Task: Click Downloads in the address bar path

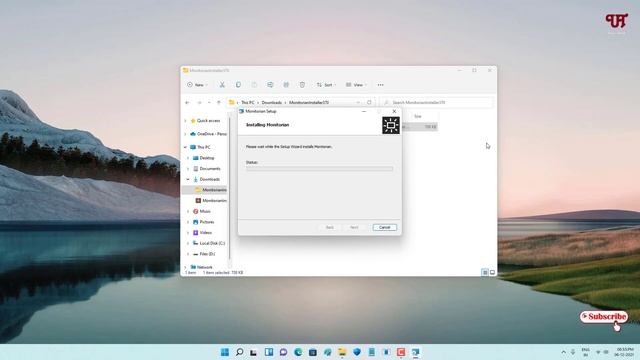Action: tap(272, 102)
